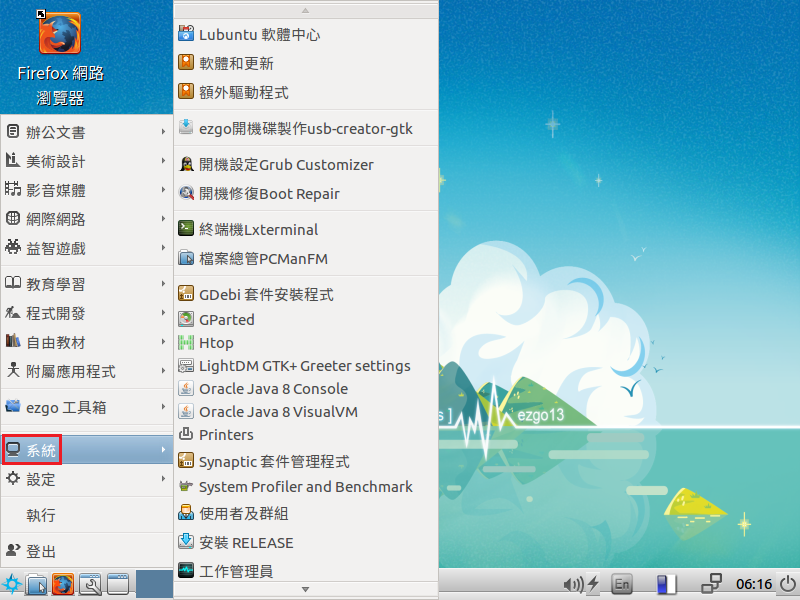800x600 pixels.
Task: Click the taskbar window icon
Action: coord(118,584)
